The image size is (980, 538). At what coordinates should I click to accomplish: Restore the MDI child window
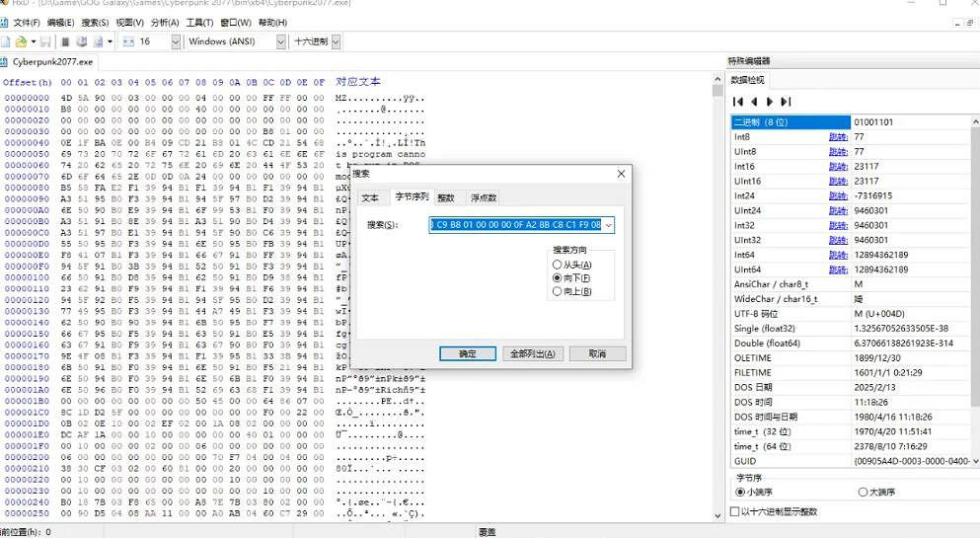(970, 23)
